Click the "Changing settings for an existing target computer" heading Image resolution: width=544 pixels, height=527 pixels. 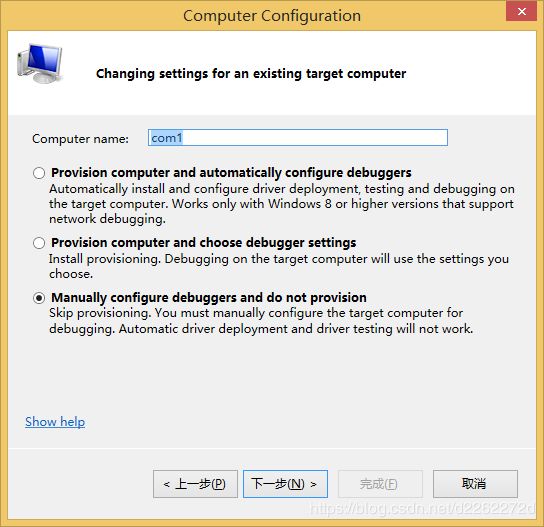coord(251,74)
